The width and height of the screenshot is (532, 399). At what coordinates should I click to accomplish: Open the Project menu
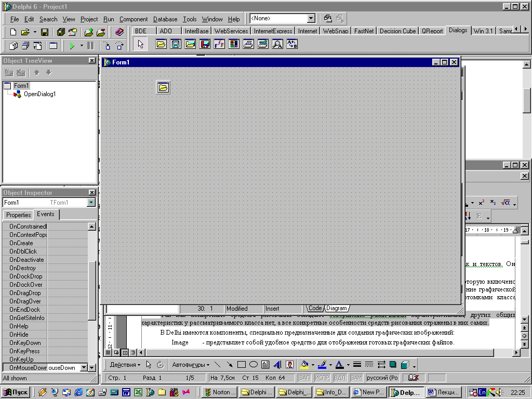point(89,19)
